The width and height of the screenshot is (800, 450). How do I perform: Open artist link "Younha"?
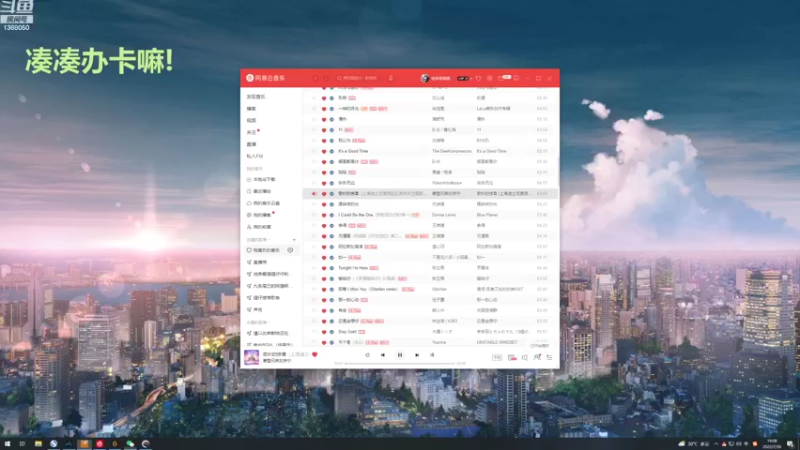click(x=439, y=342)
